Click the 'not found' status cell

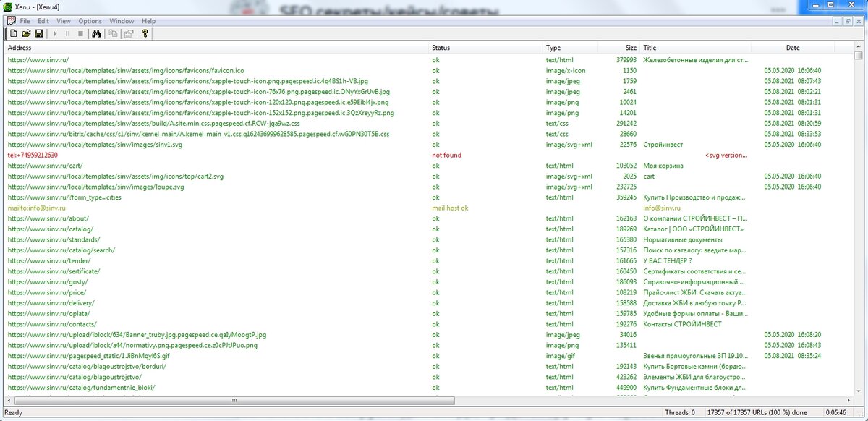[447, 156]
